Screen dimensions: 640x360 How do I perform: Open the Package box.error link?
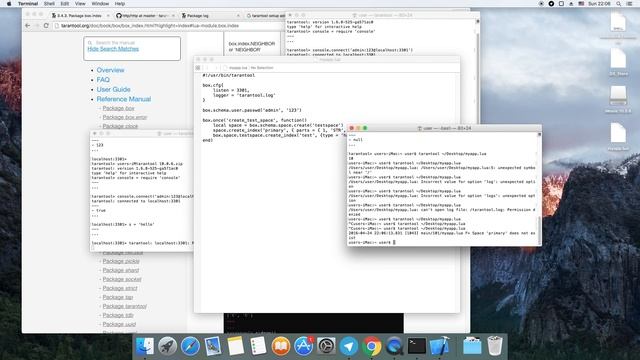click(x=124, y=117)
